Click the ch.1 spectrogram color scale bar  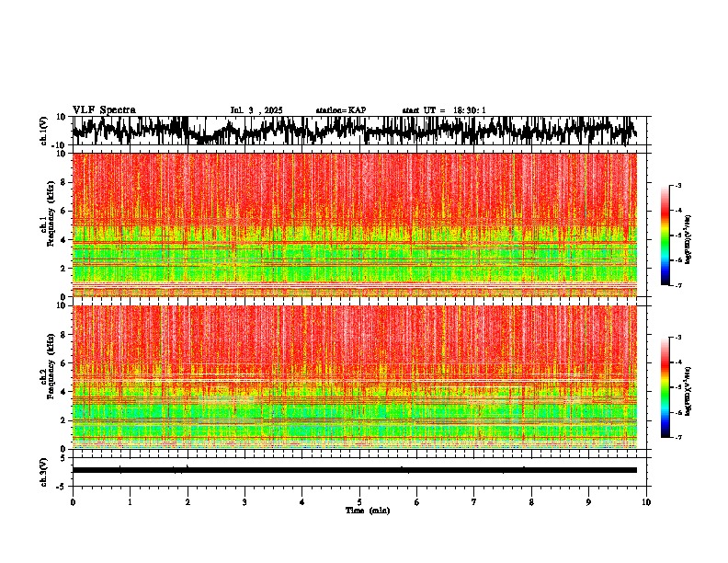[665, 236]
